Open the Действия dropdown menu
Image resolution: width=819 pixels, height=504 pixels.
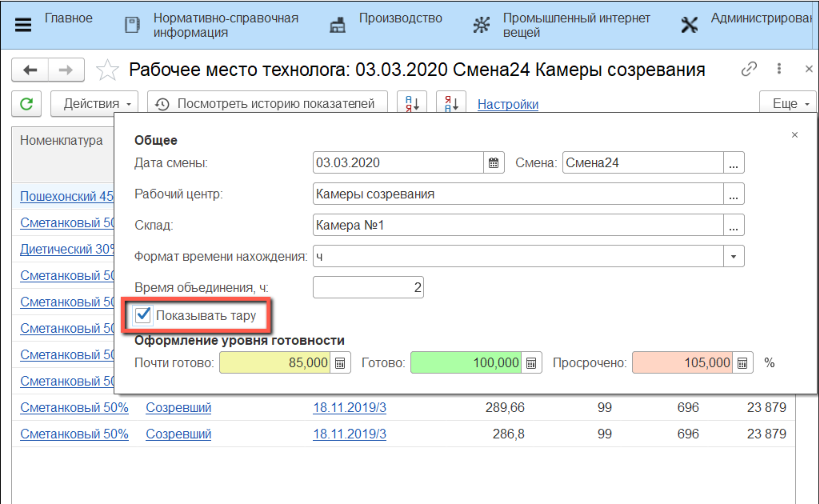[x=99, y=104]
